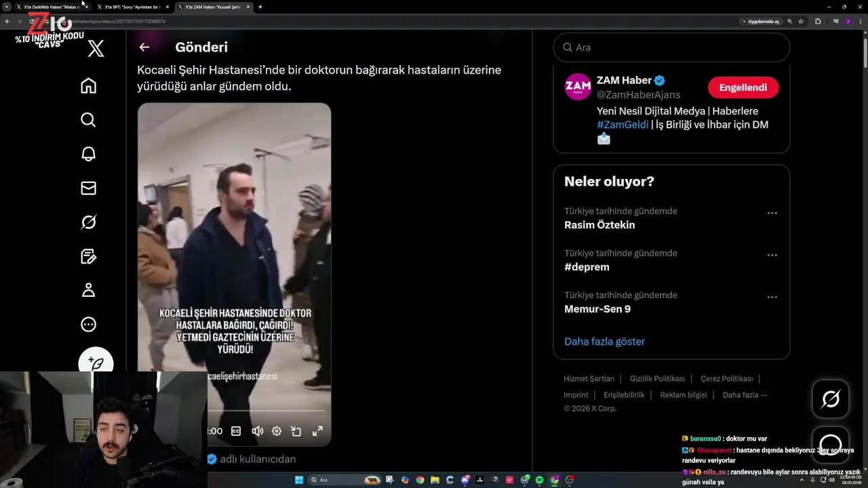
Task: Open the #ZamGeldi hashtag link
Action: click(623, 125)
